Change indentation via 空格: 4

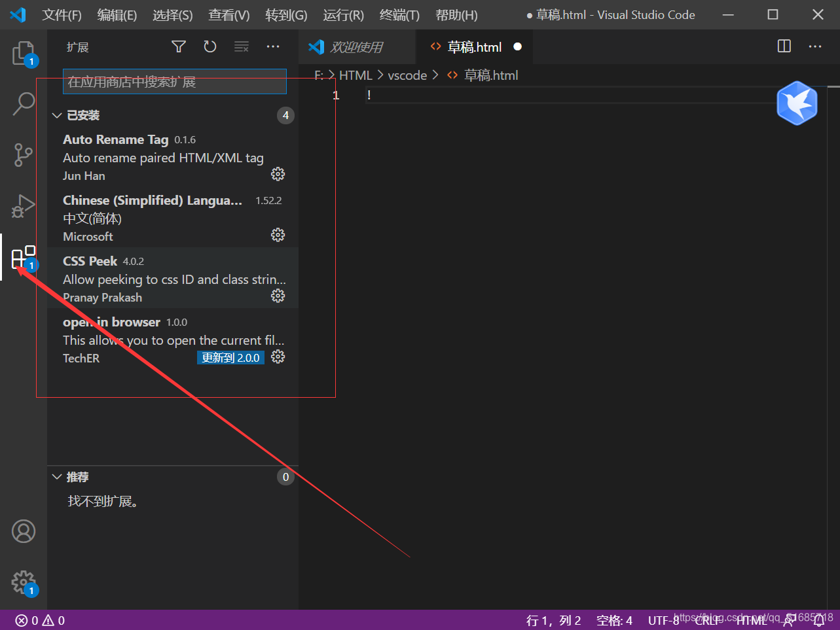[x=614, y=620]
